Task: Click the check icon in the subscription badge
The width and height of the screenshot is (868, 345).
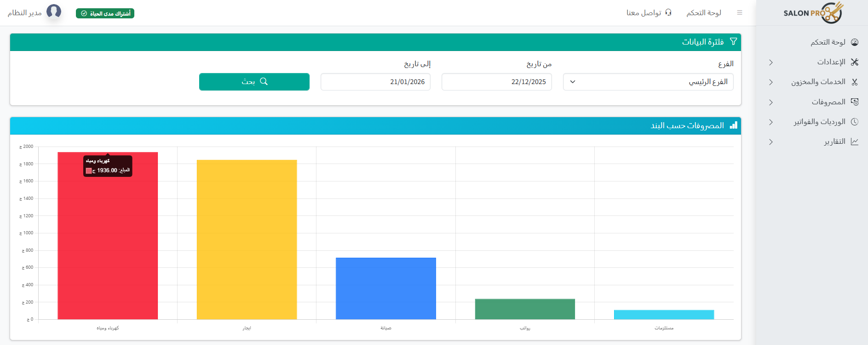Action: 84,14
